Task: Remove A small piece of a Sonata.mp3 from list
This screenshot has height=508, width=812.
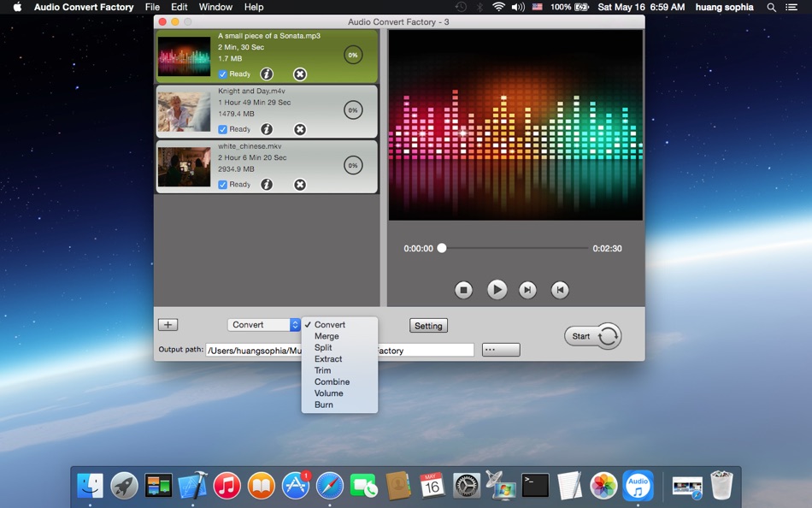Action: [x=300, y=74]
